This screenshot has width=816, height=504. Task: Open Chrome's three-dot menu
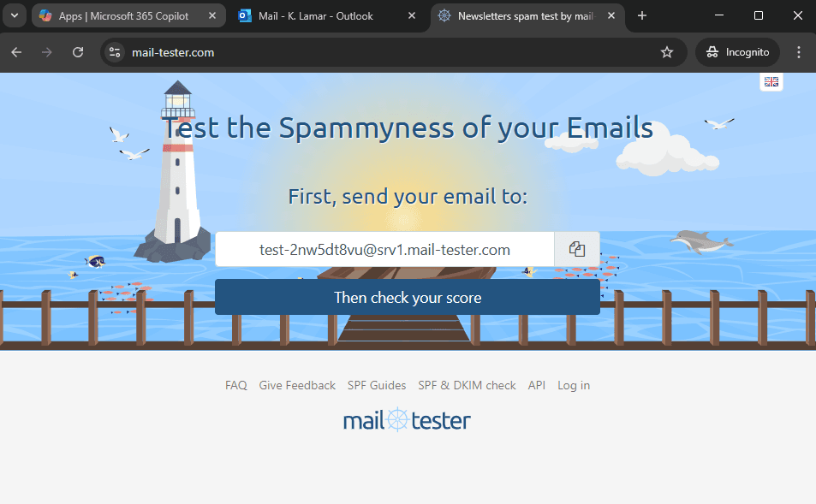pos(798,52)
